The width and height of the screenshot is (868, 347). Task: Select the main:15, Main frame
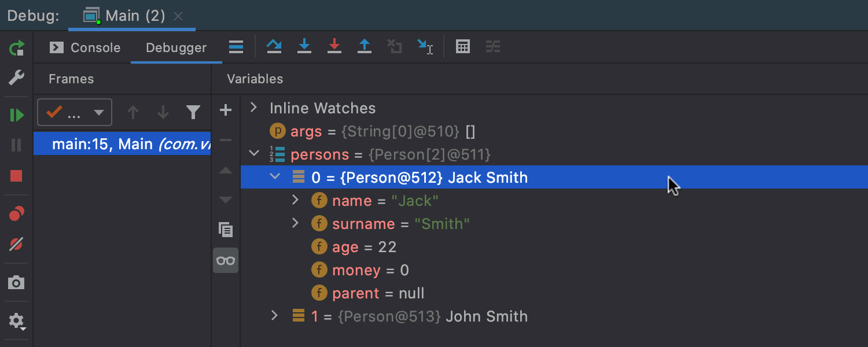pos(122,144)
